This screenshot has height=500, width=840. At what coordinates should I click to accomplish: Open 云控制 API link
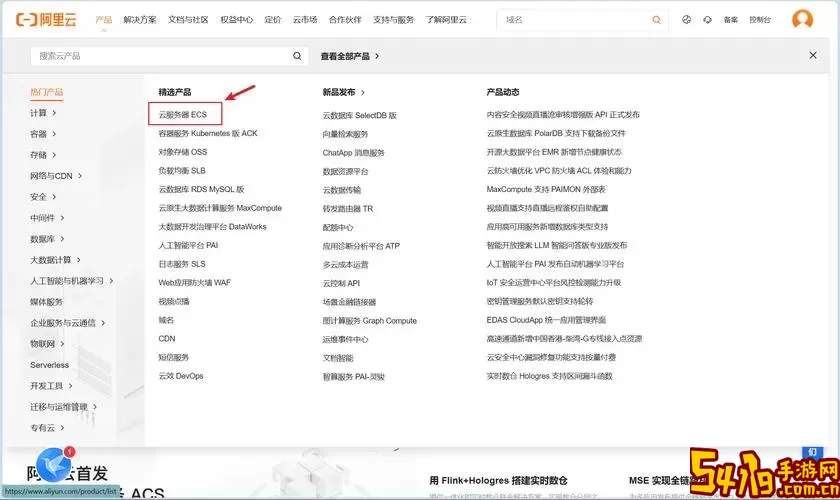point(341,283)
